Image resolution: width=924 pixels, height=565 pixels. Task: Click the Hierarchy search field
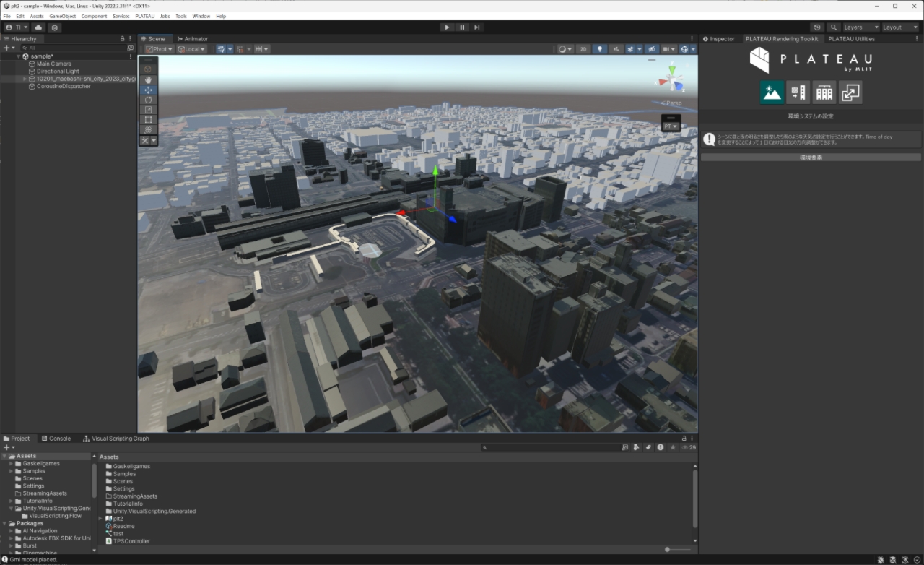(x=72, y=48)
